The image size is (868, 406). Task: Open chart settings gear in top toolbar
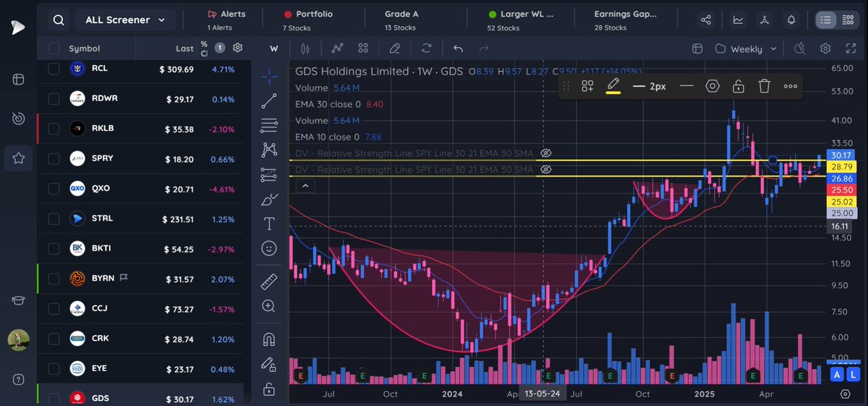coord(825,48)
